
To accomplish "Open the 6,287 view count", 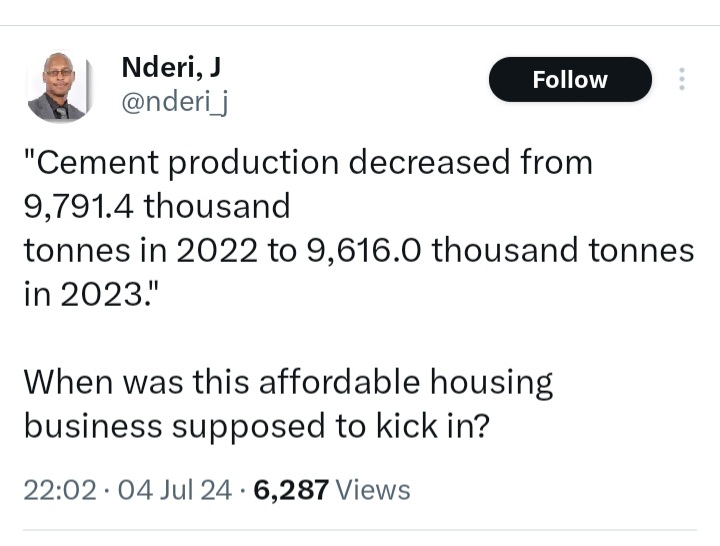I will (291, 490).
